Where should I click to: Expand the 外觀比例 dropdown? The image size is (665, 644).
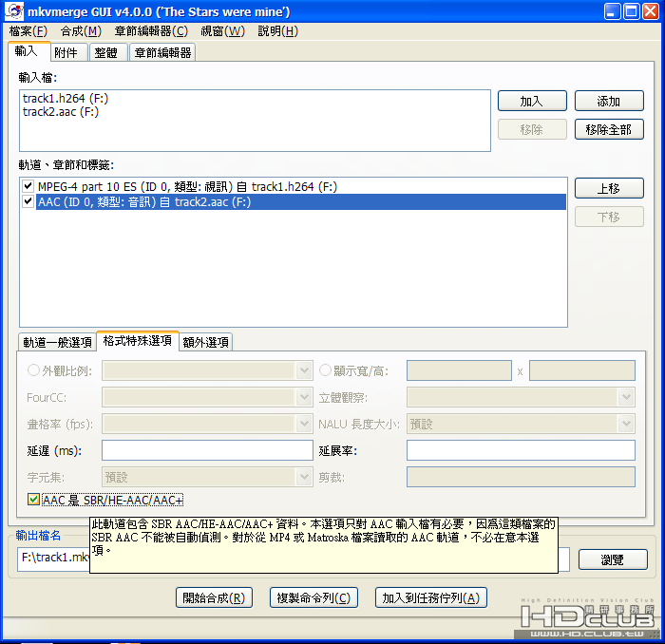[304, 370]
